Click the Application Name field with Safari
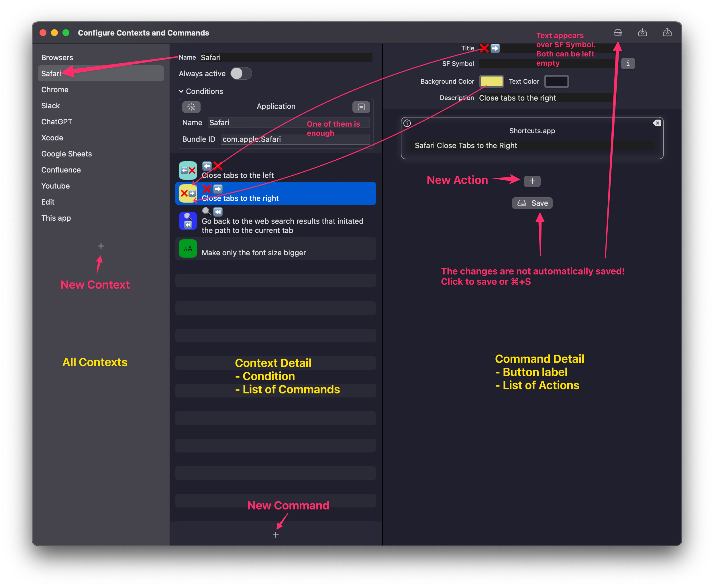This screenshot has width=714, height=588. (x=288, y=123)
